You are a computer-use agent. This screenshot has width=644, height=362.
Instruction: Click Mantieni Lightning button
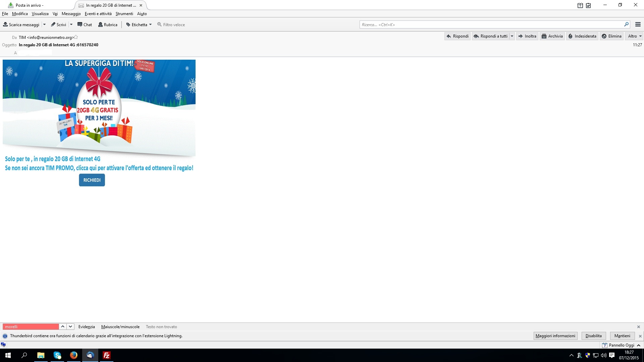tap(622, 336)
